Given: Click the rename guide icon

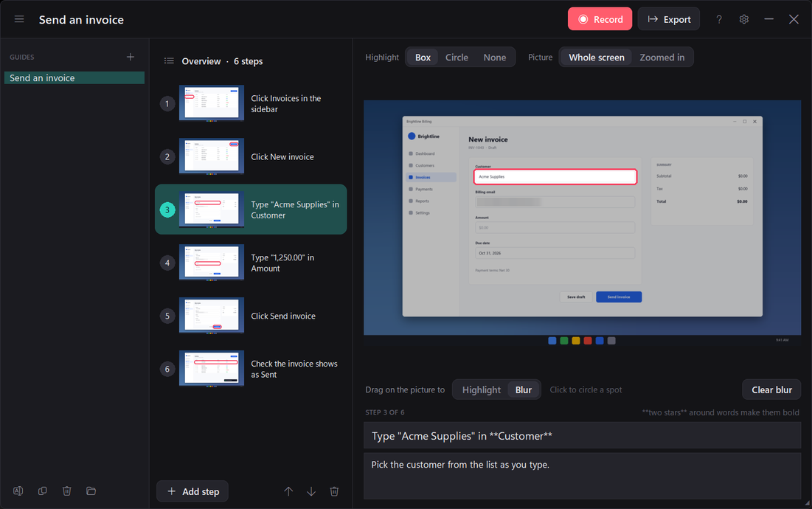Looking at the screenshot, I should 18,491.
